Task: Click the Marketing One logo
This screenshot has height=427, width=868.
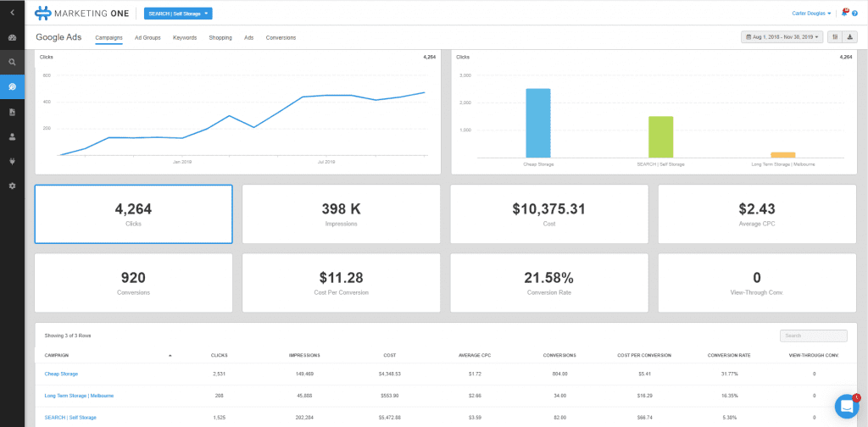Action: pyautogui.click(x=82, y=13)
